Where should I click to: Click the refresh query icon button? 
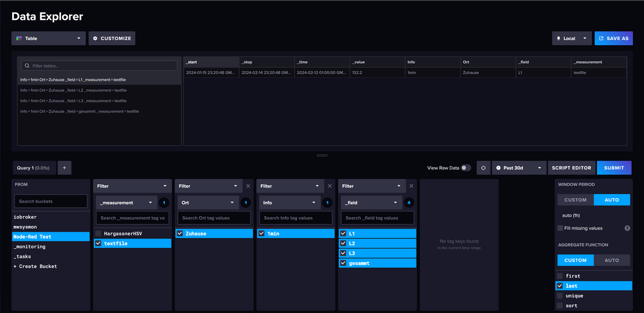(x=483, y=168)
